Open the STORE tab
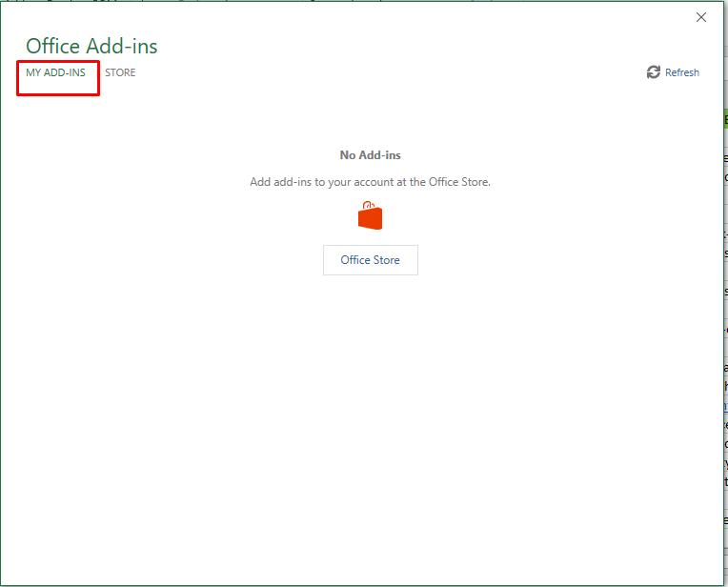 tap(120, 72)
